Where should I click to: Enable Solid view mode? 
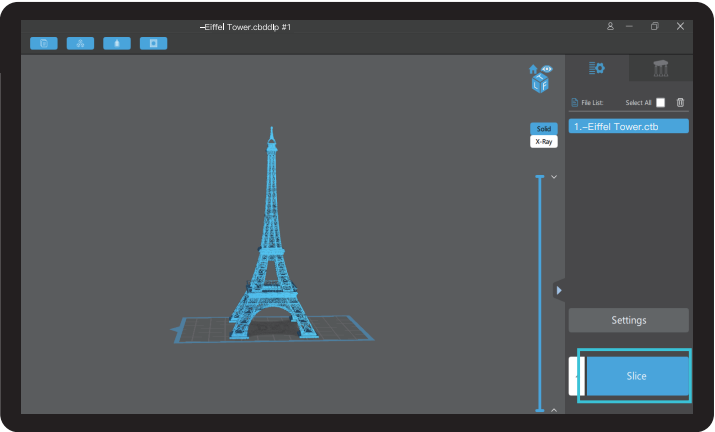[544, 129]
